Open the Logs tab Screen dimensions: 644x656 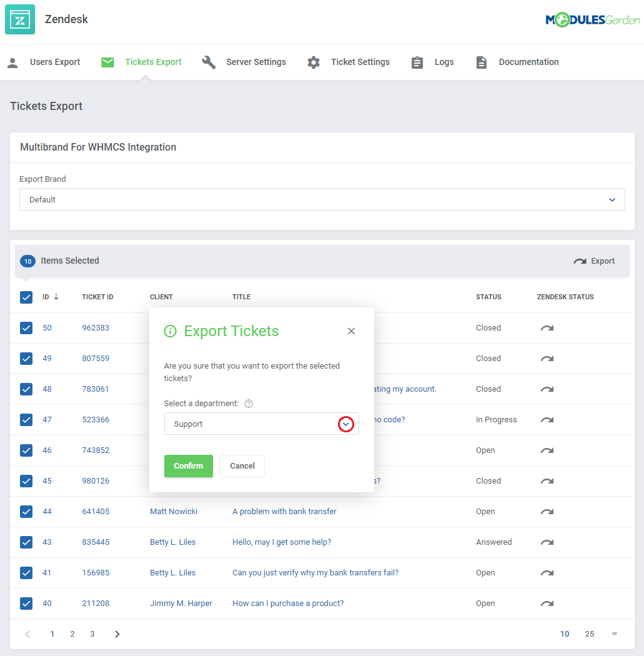444,62
